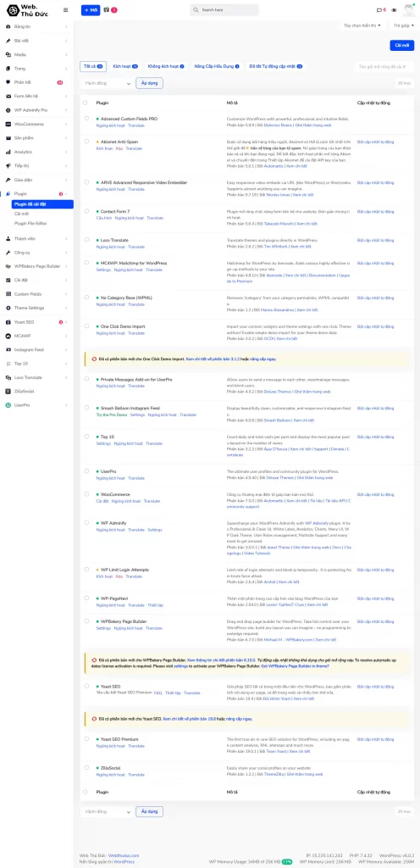420x868 pixels.
Task: Click the Search here field
Action: (x=224, y=10)
